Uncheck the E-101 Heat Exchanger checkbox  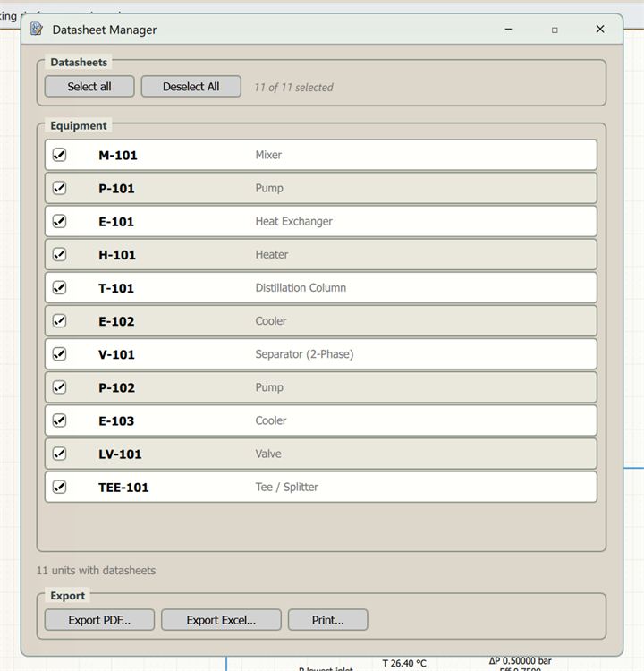tap(59, 221)
